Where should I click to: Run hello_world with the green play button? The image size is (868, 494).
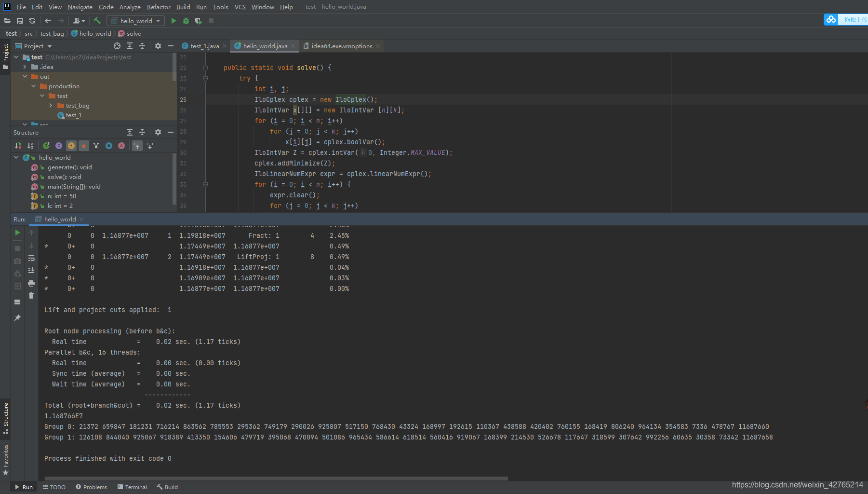click(x=174, y=21)
